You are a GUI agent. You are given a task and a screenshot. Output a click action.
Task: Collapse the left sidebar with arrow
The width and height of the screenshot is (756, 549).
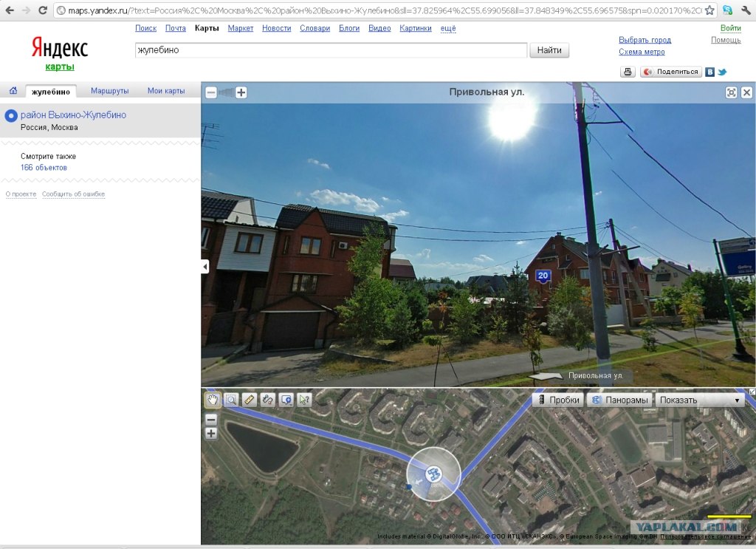pyautogui.click(x=205, y=266)
